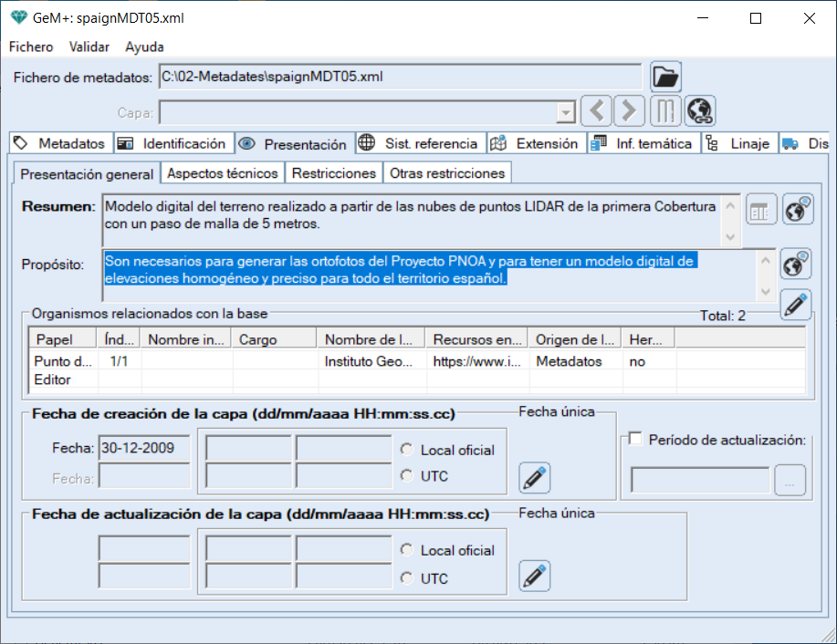The width and height of the screenshot is (837, 644).
Task: Edit update date with the pencil icon
Action: pyautogui.click(x=535, y=576)
